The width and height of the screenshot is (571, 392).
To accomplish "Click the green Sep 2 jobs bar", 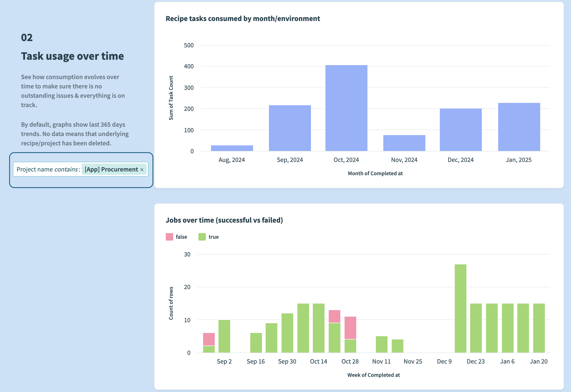I will point(224,336).
